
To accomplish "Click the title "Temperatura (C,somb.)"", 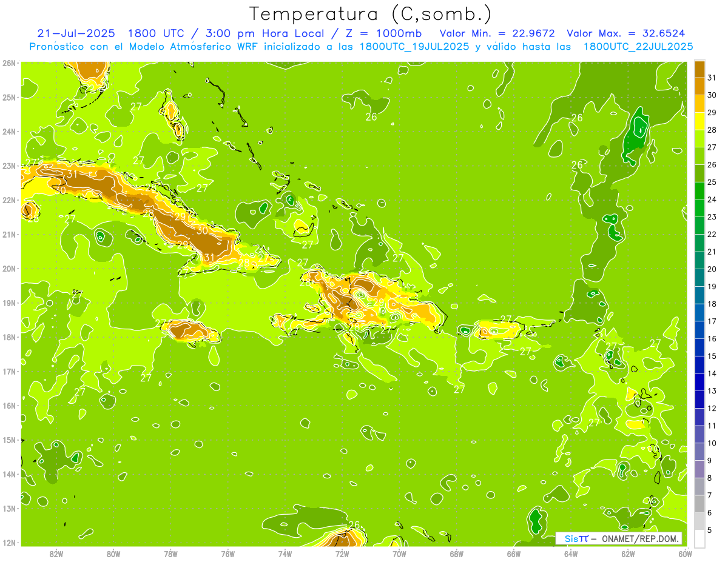I will coord(370,14).
